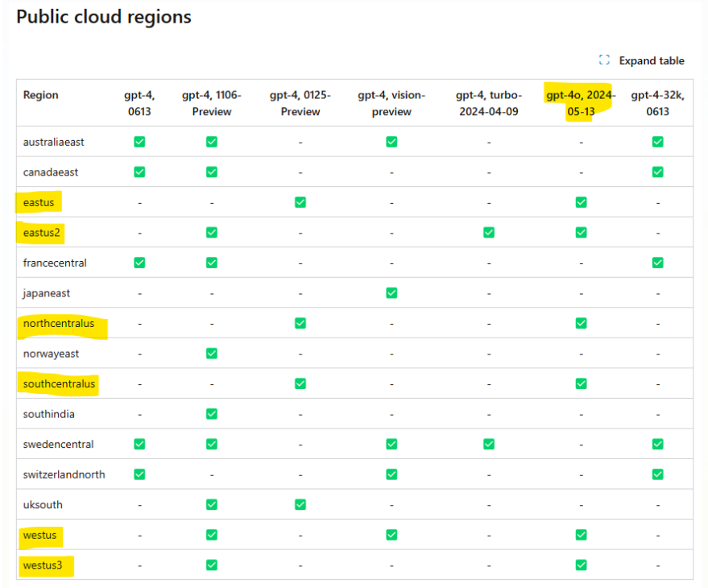Screen dimensions: 708x588
Task: Click the Expand table button
Action: click(642, 60)
